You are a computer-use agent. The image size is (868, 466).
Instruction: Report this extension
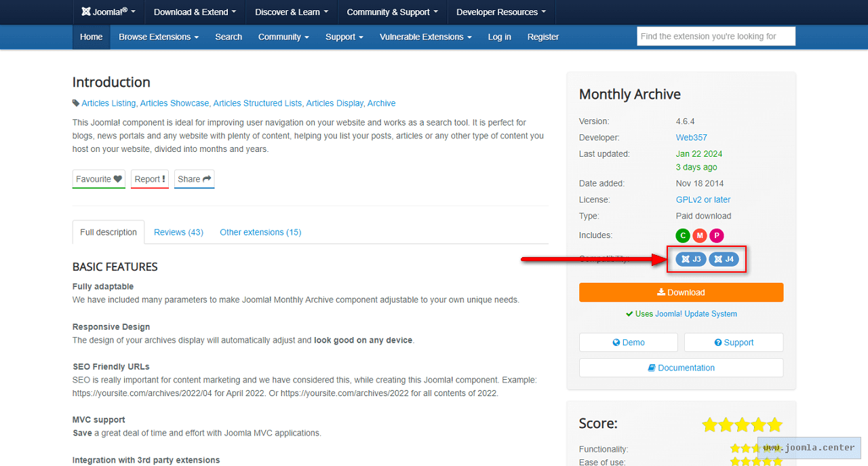[x=149, y=179]
